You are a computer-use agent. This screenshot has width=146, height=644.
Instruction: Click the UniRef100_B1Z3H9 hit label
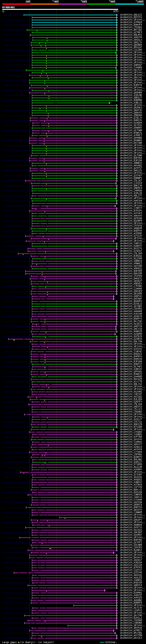(x=131, y=259)
